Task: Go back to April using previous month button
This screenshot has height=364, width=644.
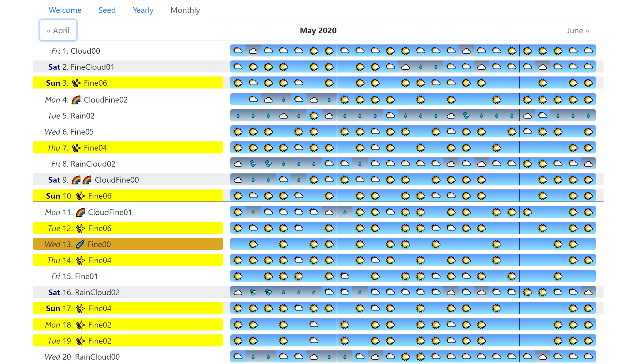Action: click(x=58, y=30)
